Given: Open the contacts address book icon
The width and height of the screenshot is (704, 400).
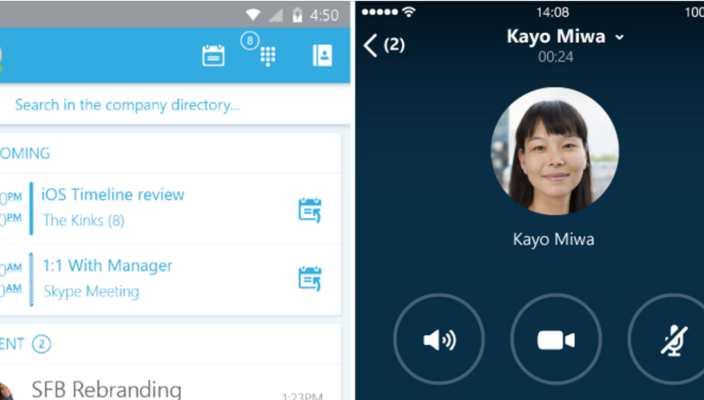Looking at the screenshot, I should 322,56.
